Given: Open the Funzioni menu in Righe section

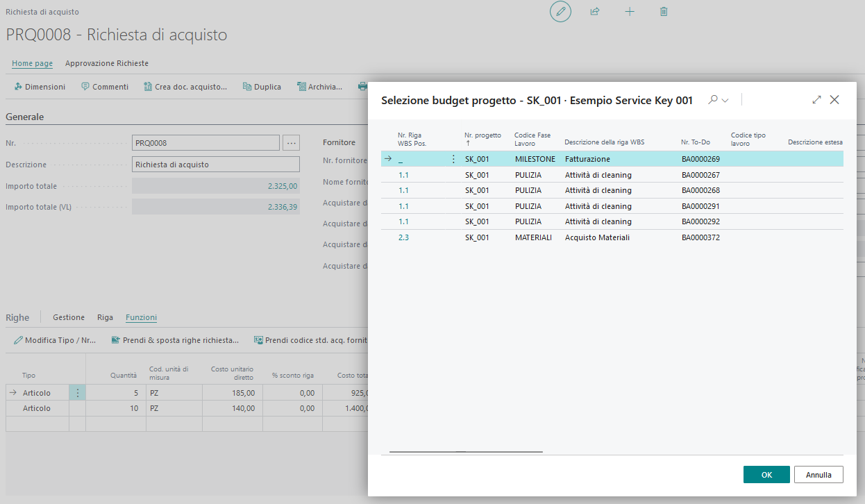Looking at the screenshot, I should coord(141,317).
